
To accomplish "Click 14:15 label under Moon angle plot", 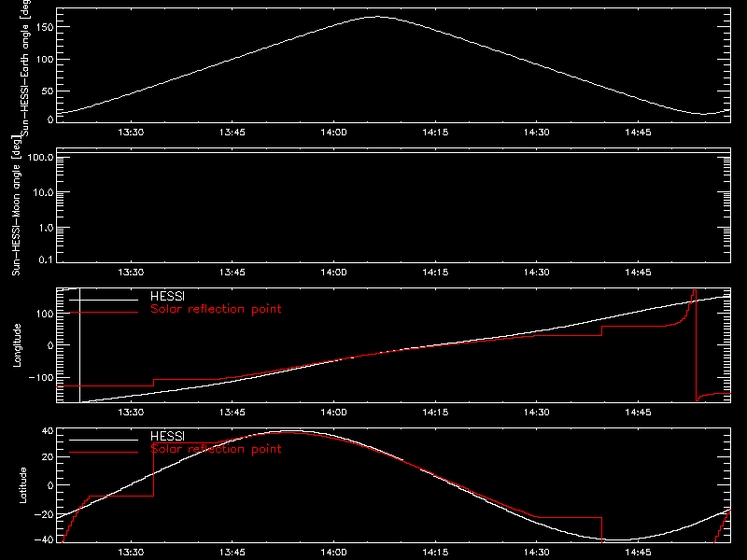I will coord(435,272).
